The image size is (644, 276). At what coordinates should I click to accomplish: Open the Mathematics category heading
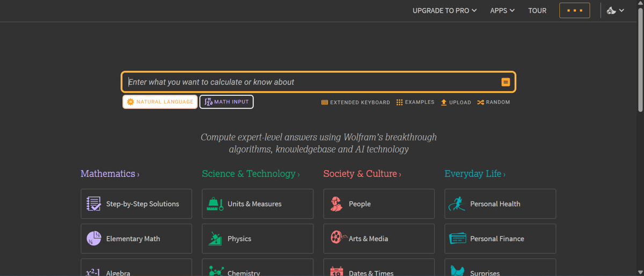pos(110,174)
